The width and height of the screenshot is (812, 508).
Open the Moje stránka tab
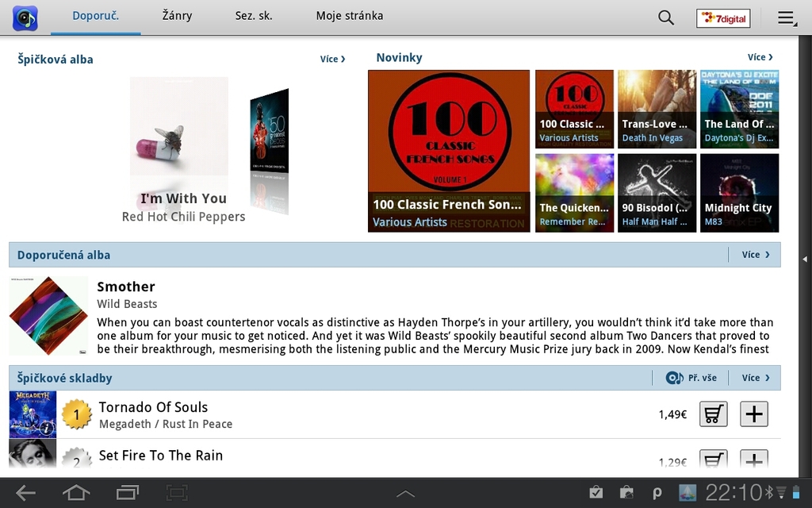tap(349, 16)
